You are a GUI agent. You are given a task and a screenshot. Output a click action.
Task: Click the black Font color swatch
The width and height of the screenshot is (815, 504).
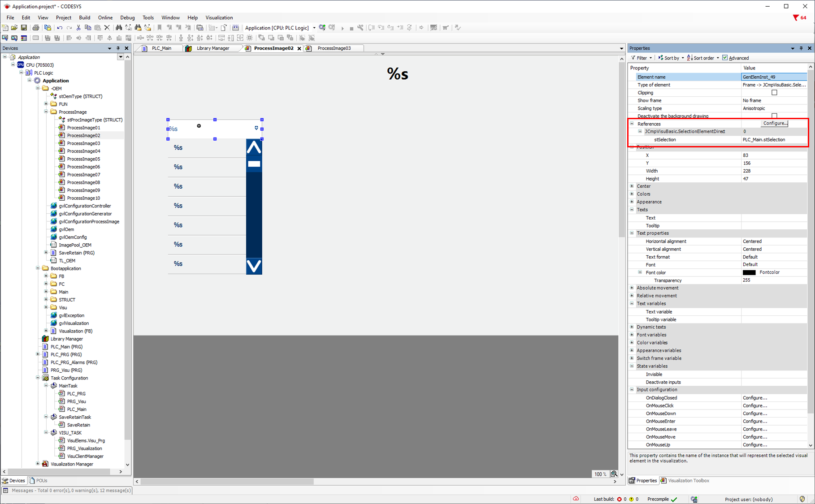click(x=749, y=272)
